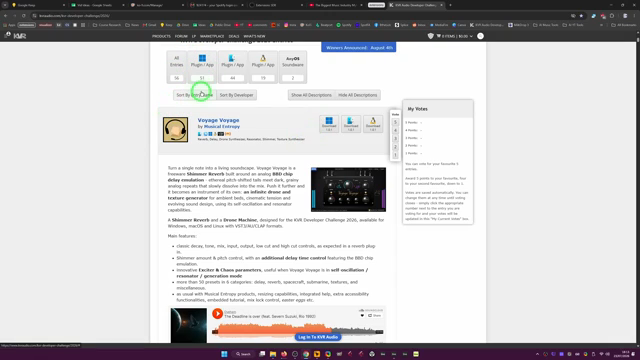Open the shopping cart items dropdown
640x360 pixels.
(x=454, y=36)
